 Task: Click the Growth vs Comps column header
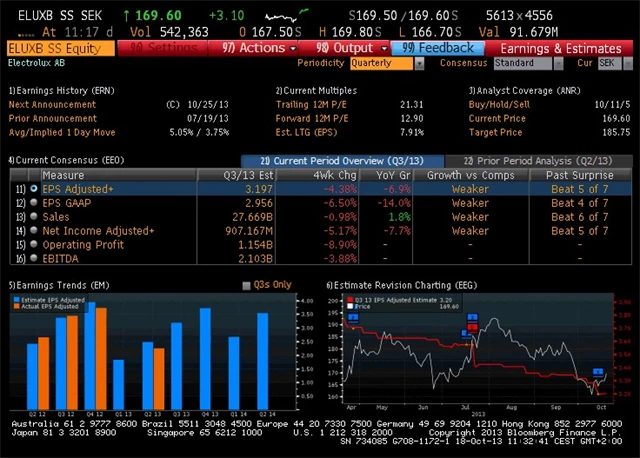click(x=471, y=175)
